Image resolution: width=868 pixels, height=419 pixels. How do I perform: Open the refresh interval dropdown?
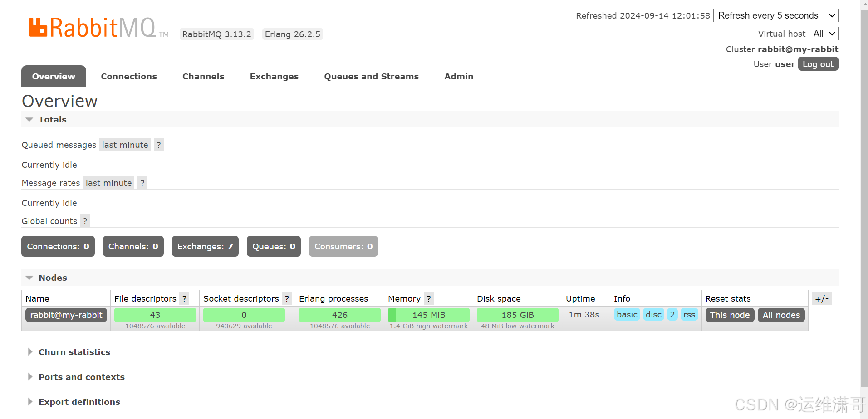point(776,15)
